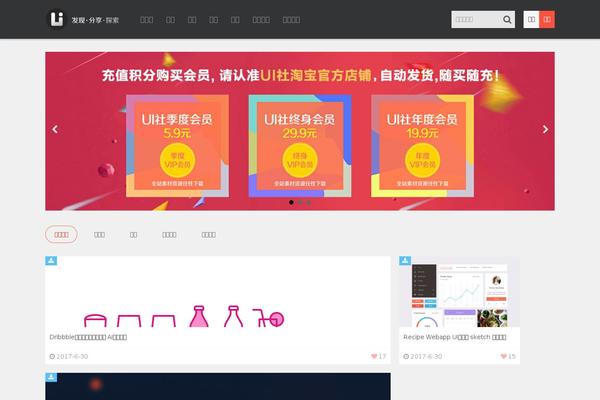Go to the previous banner slide arrow
The image size is (600, 400).
tap(55, 129)
